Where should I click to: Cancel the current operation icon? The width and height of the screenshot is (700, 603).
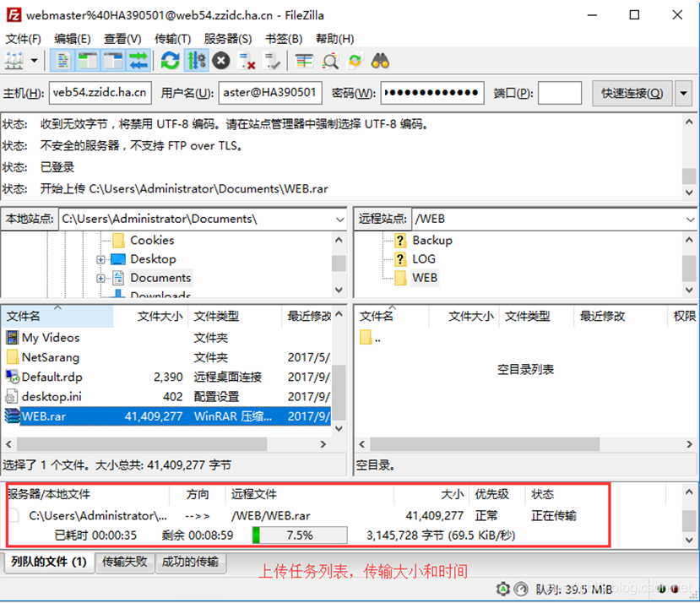pyautogui.click(x=220, y=60)
